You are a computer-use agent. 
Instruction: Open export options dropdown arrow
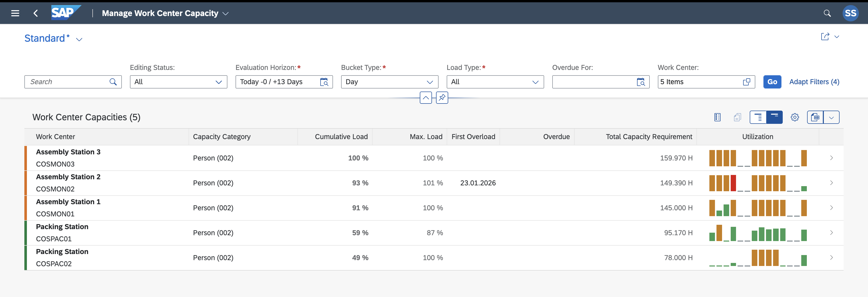pyautogui.click(x=831, y=117)
